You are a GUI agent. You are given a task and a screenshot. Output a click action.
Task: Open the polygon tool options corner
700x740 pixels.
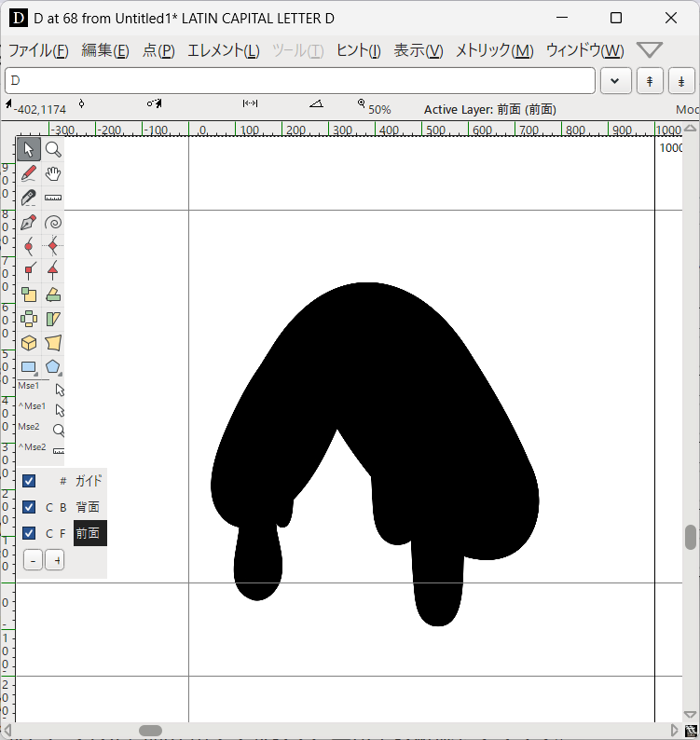tap(60, 375)
